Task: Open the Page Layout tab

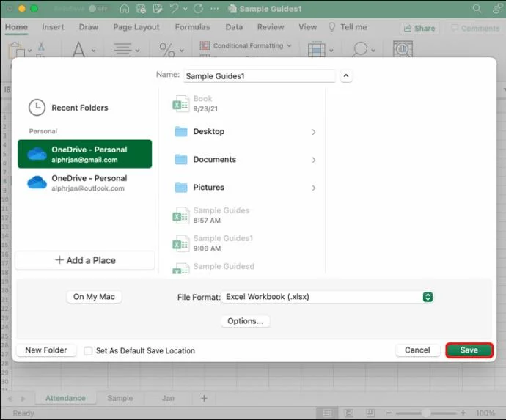Action: (136, 27)
